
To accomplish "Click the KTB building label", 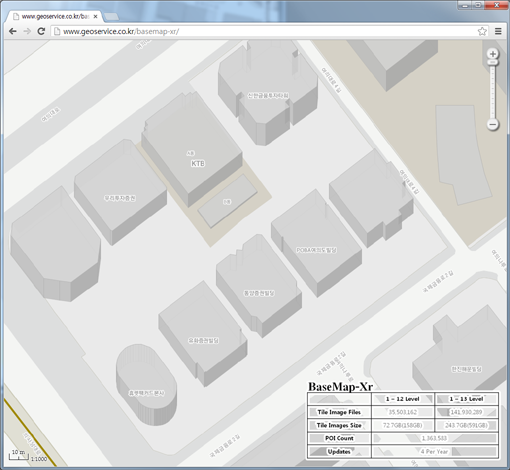I will (198, 164).
